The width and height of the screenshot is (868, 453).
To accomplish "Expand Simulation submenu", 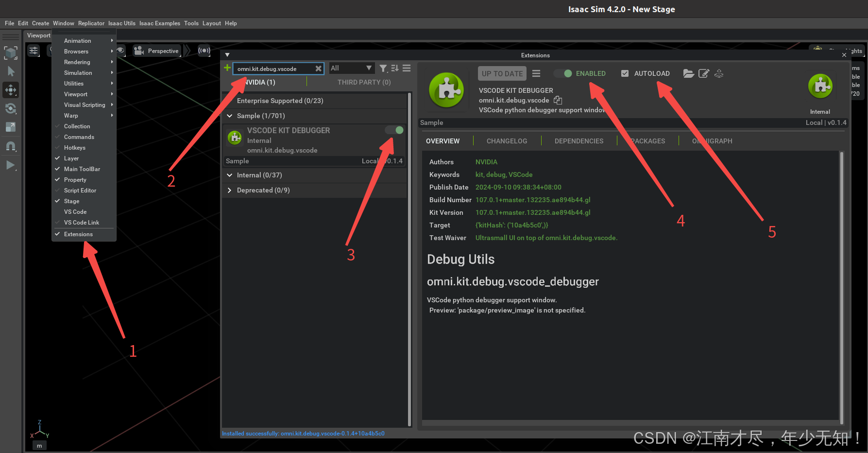I will pos(84,73).
